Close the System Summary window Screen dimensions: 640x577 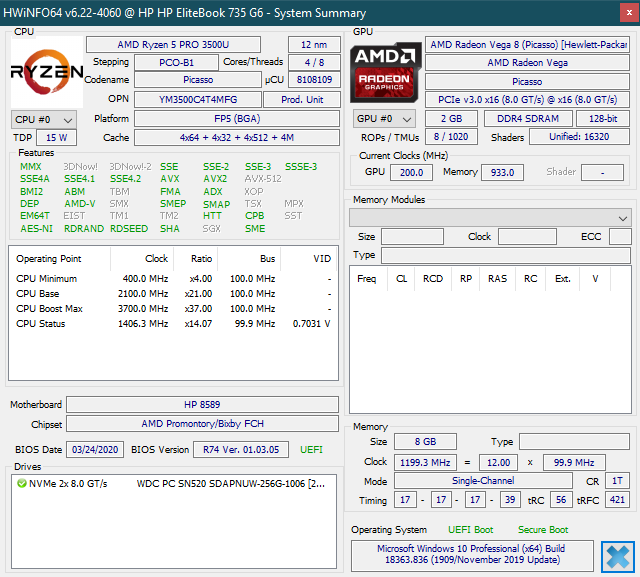[629, 13]
